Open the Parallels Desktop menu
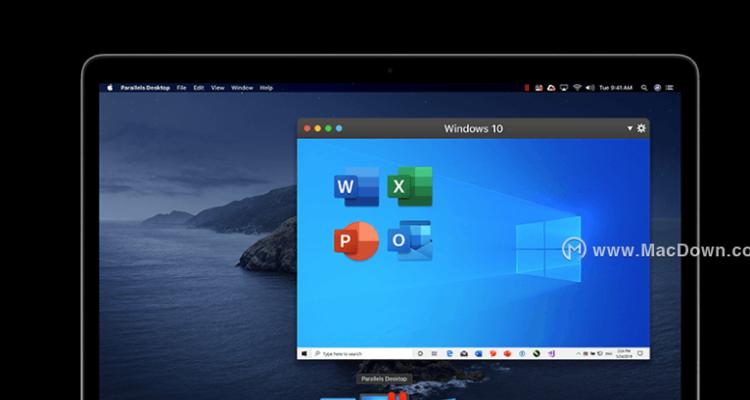Screen dimensions: 750x400 145,88
